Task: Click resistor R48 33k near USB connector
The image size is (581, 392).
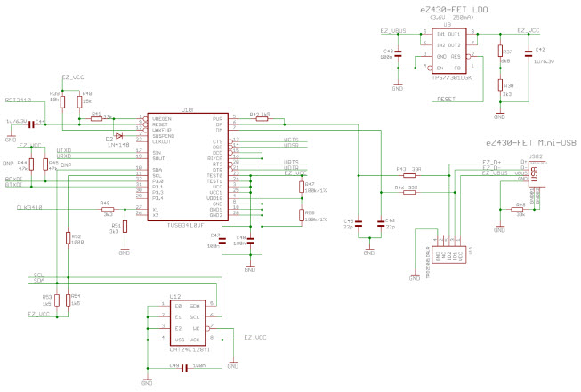Action: (519, 210)
